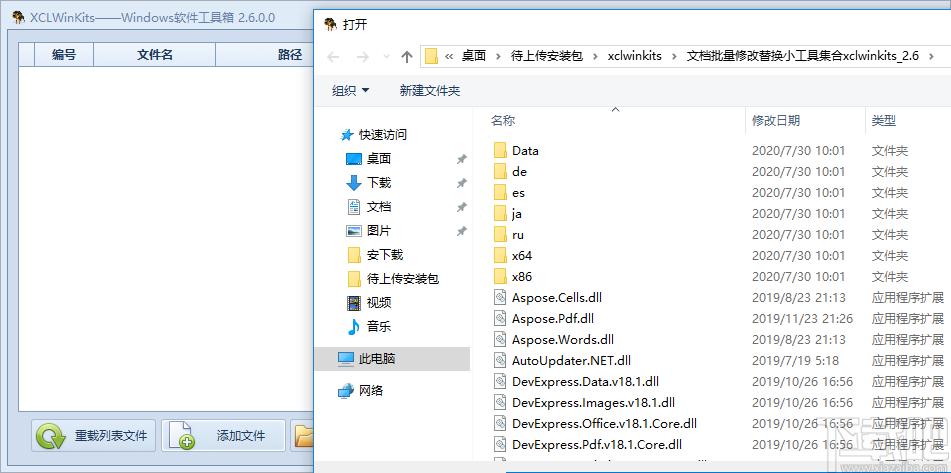This screenshot has width=951, height=473.
Task: Select DevExpress.Images.v18.1.dll file name
Action: point(593,403)
